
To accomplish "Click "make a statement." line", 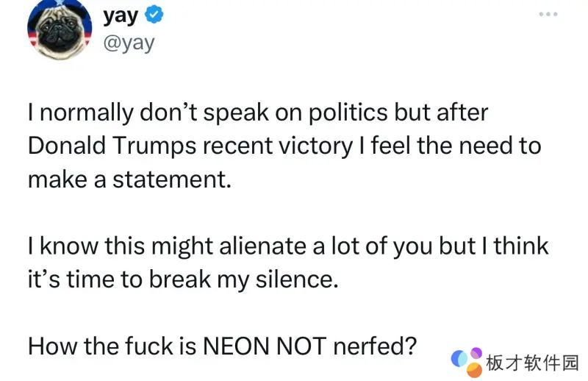I will [x=129, y=178].
